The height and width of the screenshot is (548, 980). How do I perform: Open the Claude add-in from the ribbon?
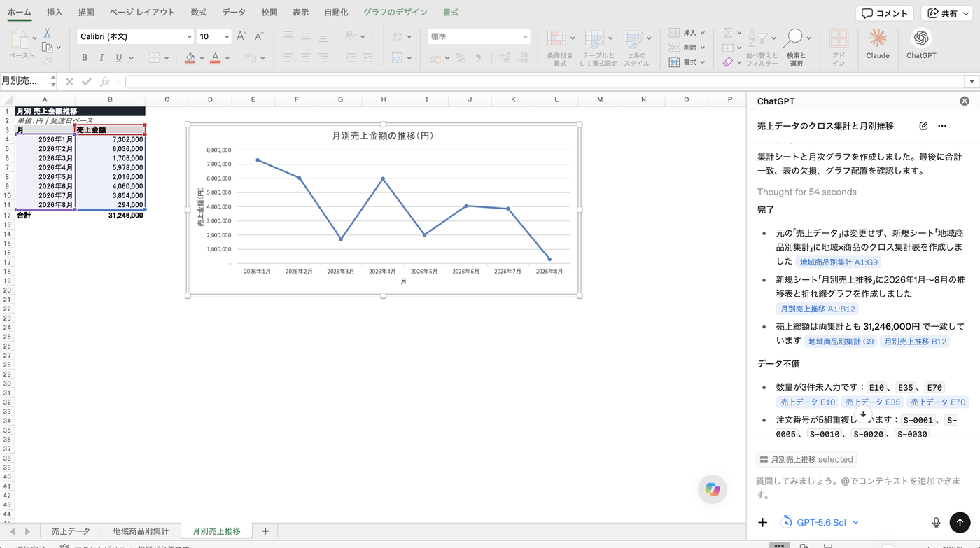877,43
